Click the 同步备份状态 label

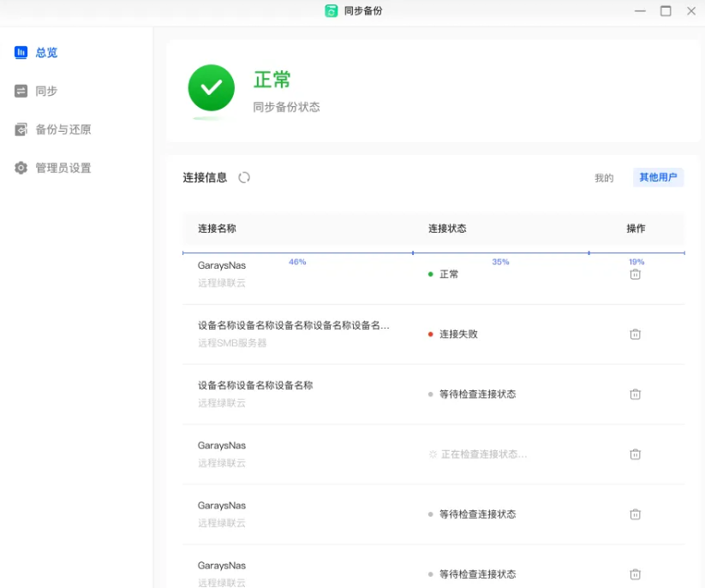(286, 107)
